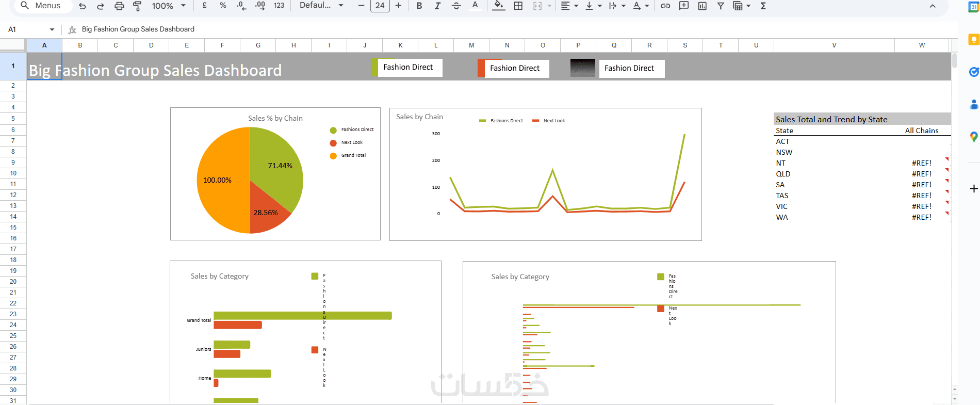Viewport: 980px width, 405px height.
Task: Open the text color picker
Action: click(x=475, y=6)
